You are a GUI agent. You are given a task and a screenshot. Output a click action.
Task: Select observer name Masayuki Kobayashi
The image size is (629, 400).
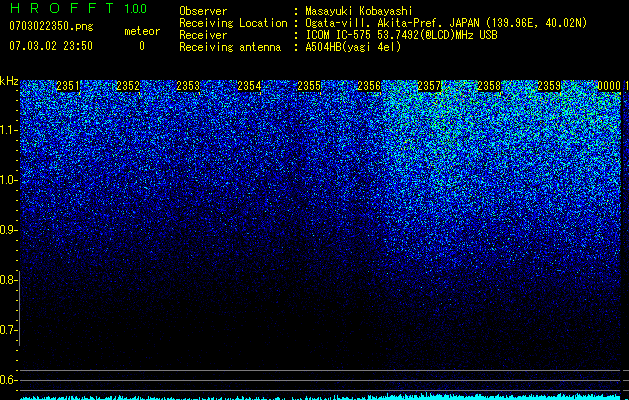359,11
